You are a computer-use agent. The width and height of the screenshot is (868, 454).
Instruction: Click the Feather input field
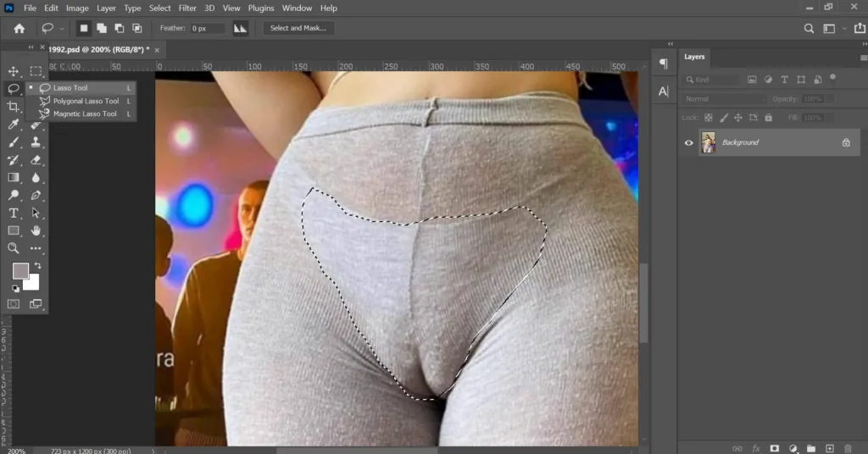(207, 28)
